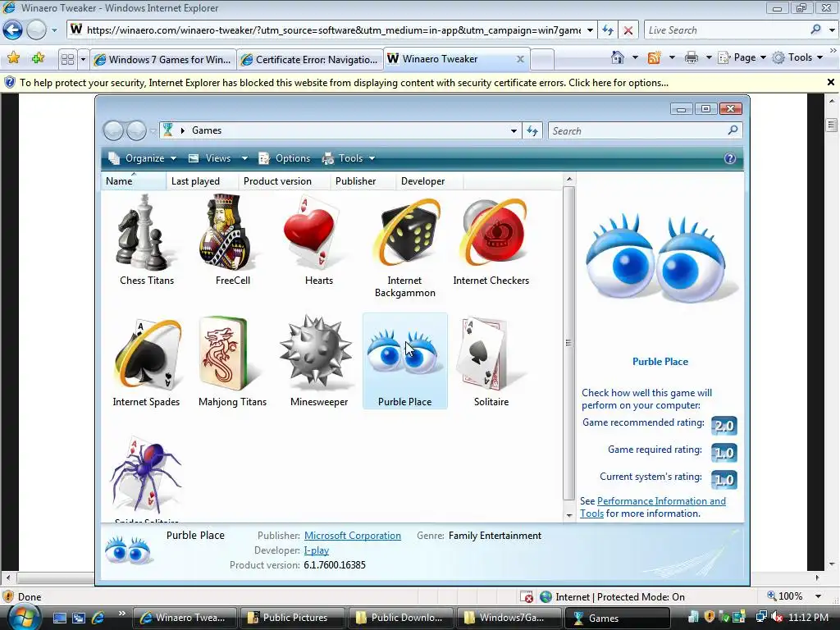Switch to Public Pictures taskbar button
Viewport: 840px width, 630px height.
tap(292, 618)
